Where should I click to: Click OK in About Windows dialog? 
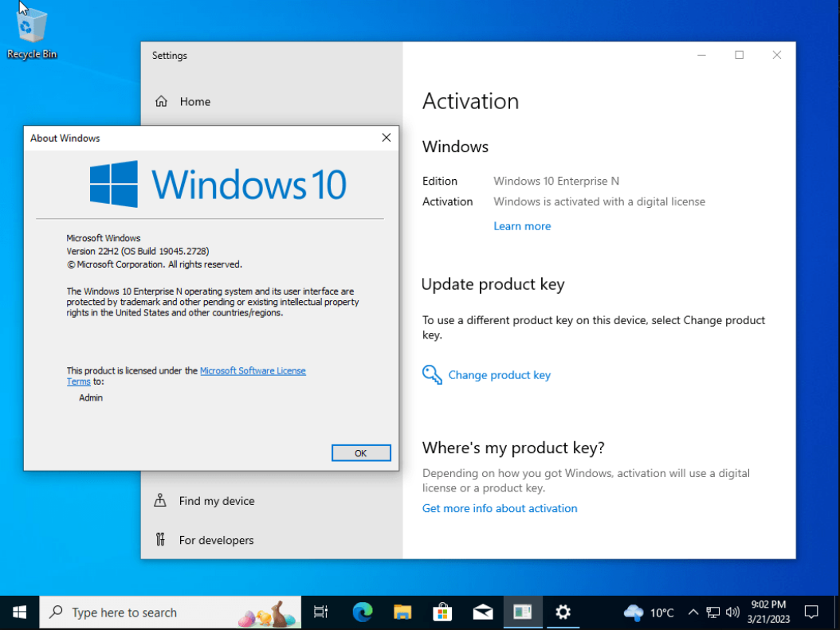coord(361,453)
